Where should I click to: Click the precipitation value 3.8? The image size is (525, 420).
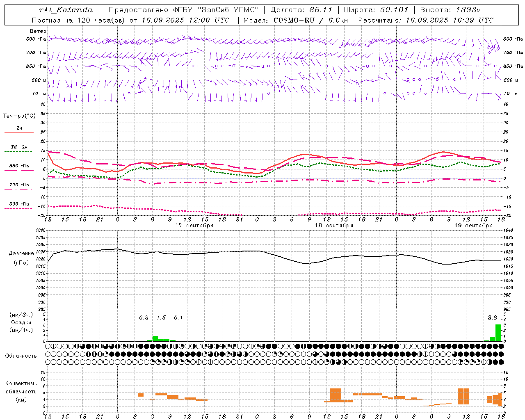click(492, 317)
